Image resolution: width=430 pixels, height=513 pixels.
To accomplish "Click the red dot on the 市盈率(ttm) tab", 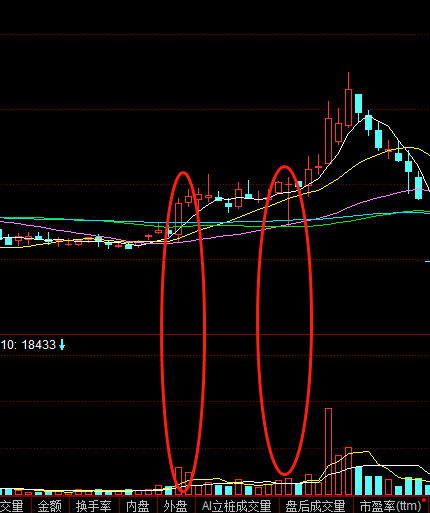I will (424, 500).
